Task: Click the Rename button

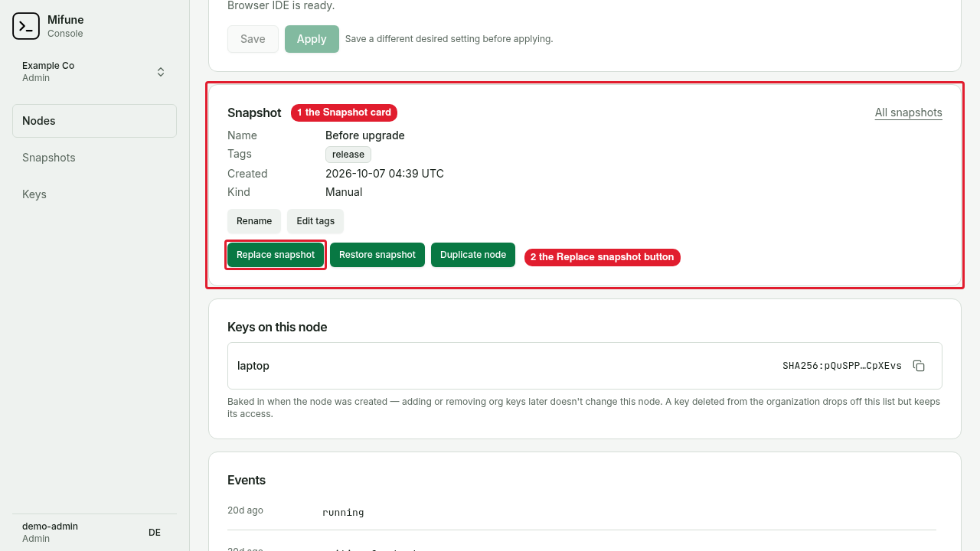Action: [x=254, y=221]
